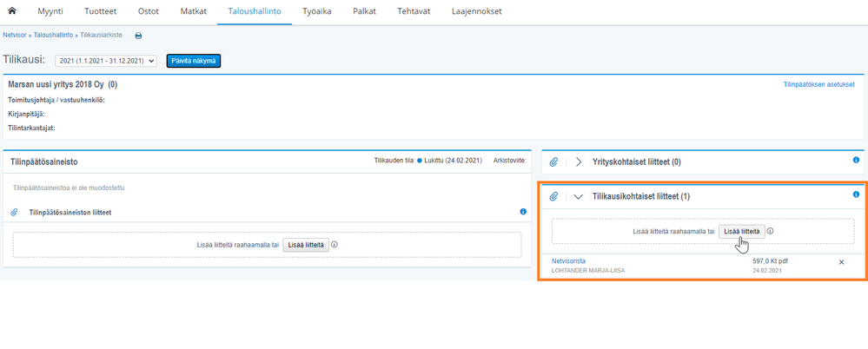The height and width of the screenshot is (349, 868).
Task: Open the Työaika menu
Action: pos(316,11)
